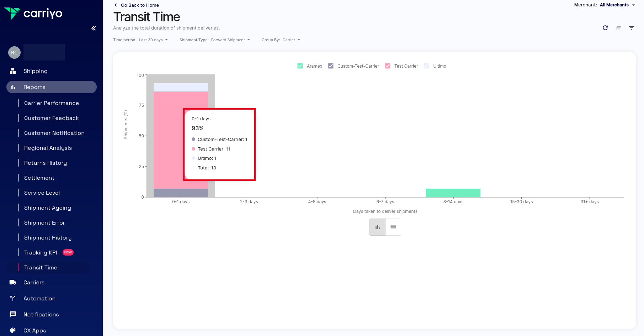Click the Notifications message icon

coord(13,314)
